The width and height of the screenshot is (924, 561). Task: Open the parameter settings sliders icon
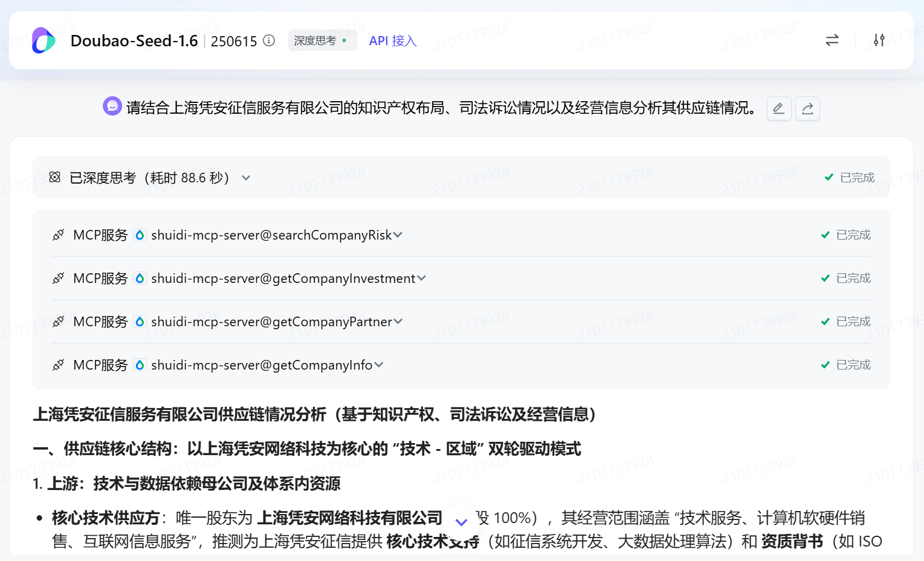pos(879,40)
